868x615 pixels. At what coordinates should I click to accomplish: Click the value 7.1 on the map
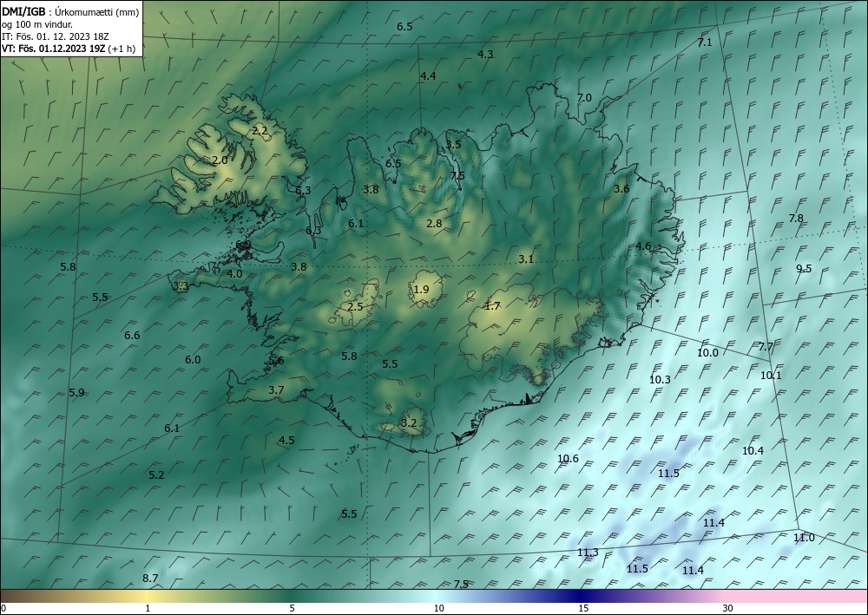(x=705, y=42)
